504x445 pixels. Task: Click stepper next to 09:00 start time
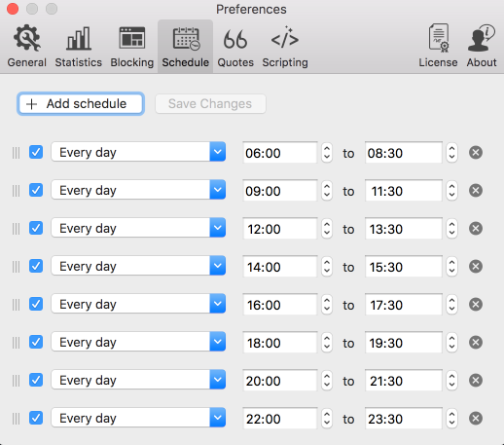click(327, 191)
